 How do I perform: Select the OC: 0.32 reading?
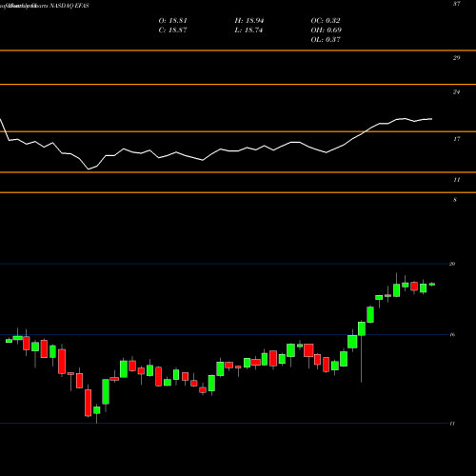tap(326, 21)
